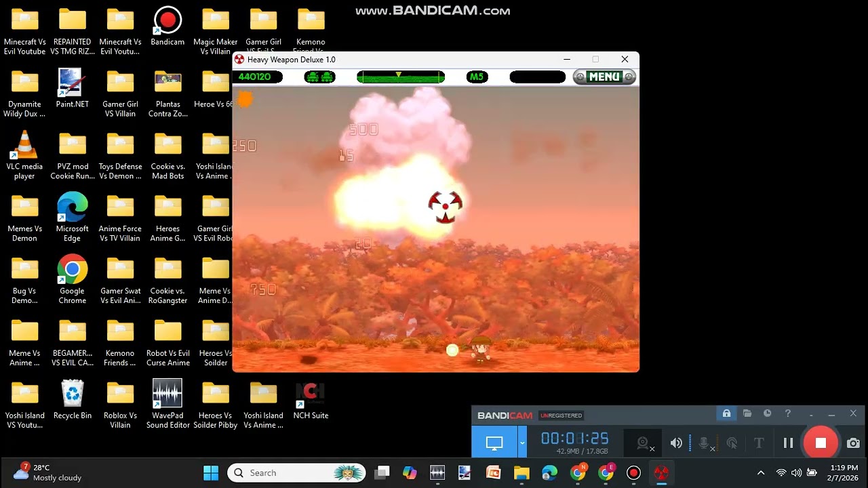868x488 pixels.
Task: Select the Recycle Bin desktop icon
Action: (73, 400)
